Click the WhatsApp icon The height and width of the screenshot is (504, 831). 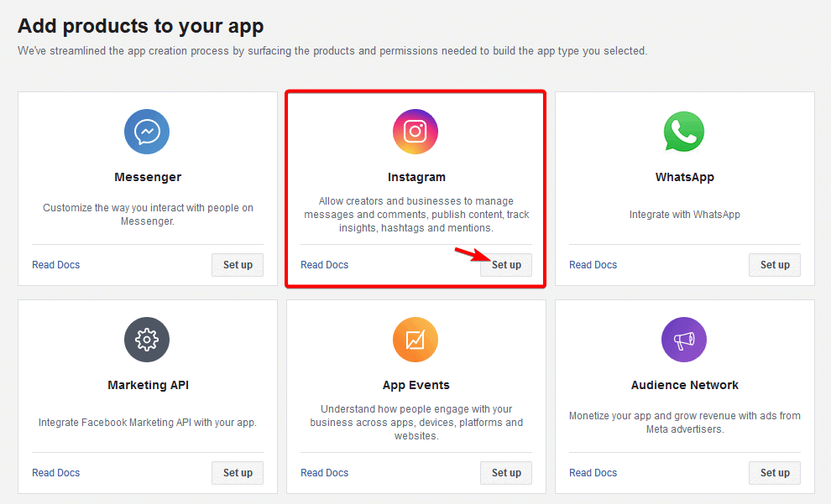(x=683, y=132)
